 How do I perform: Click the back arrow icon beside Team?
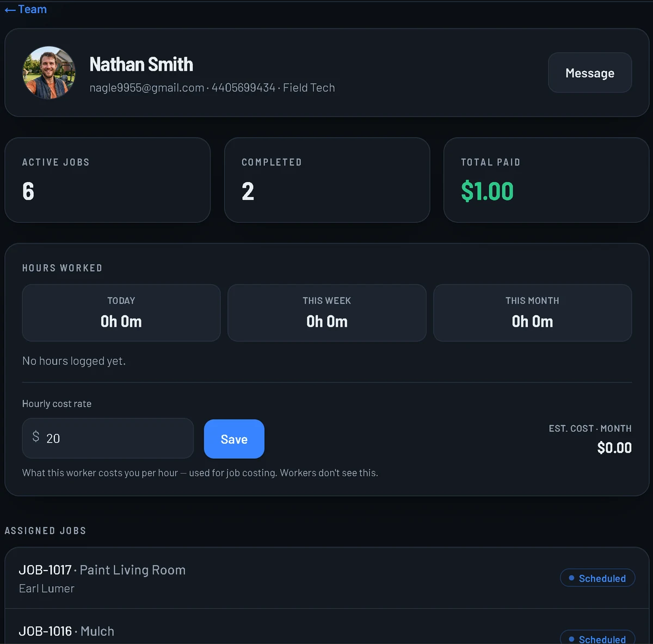[x=10, y=10]
